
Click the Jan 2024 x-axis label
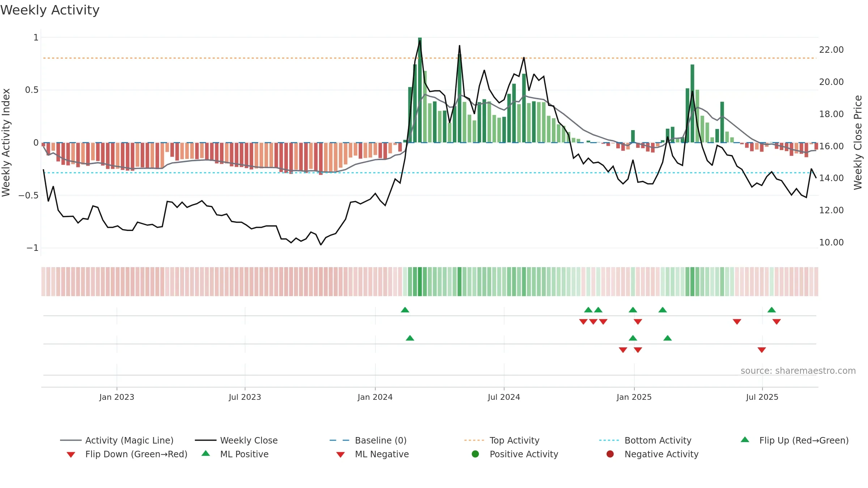pos(375,397)
